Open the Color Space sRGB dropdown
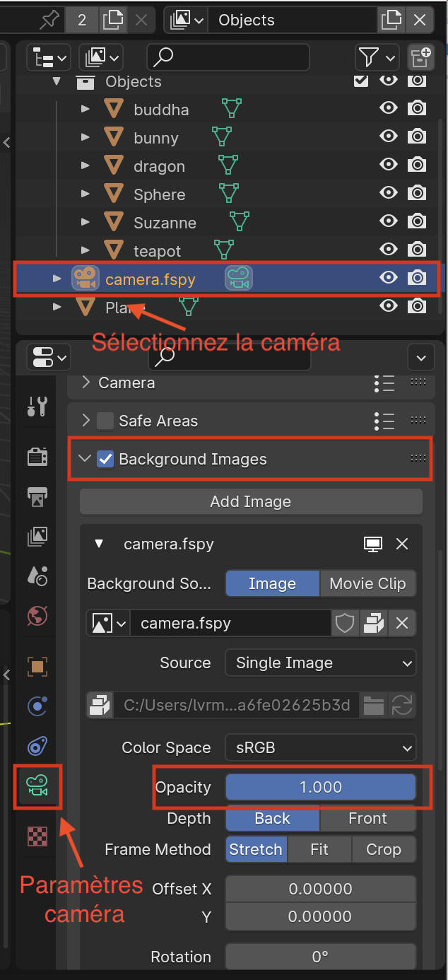Viewport: 448px width, 980px height. click(321, 748)
